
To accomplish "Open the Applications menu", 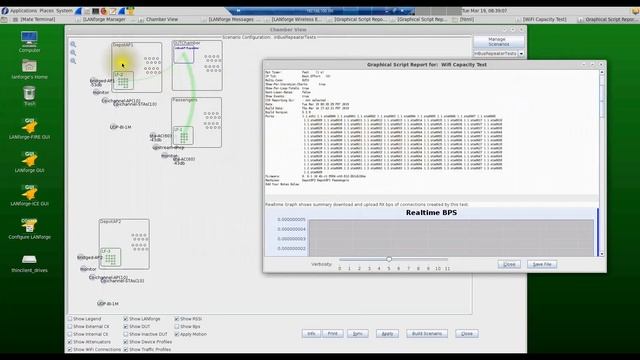I will (x=23, y=11).
